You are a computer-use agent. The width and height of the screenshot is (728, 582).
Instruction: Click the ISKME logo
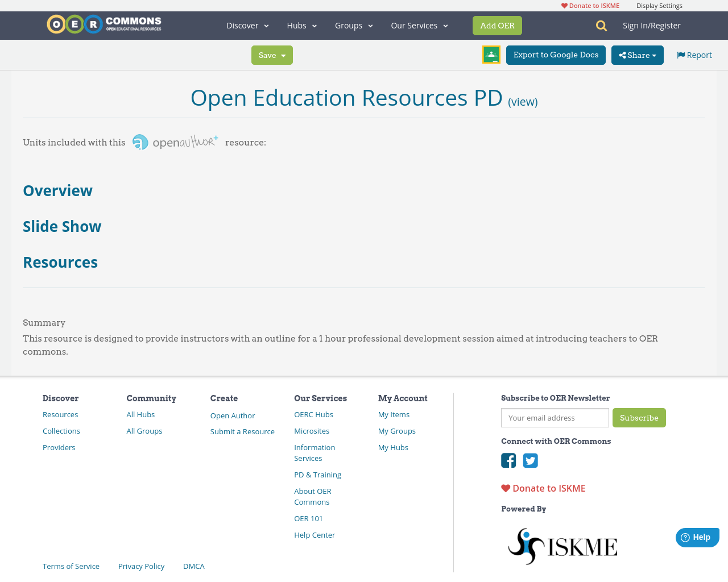562,544
